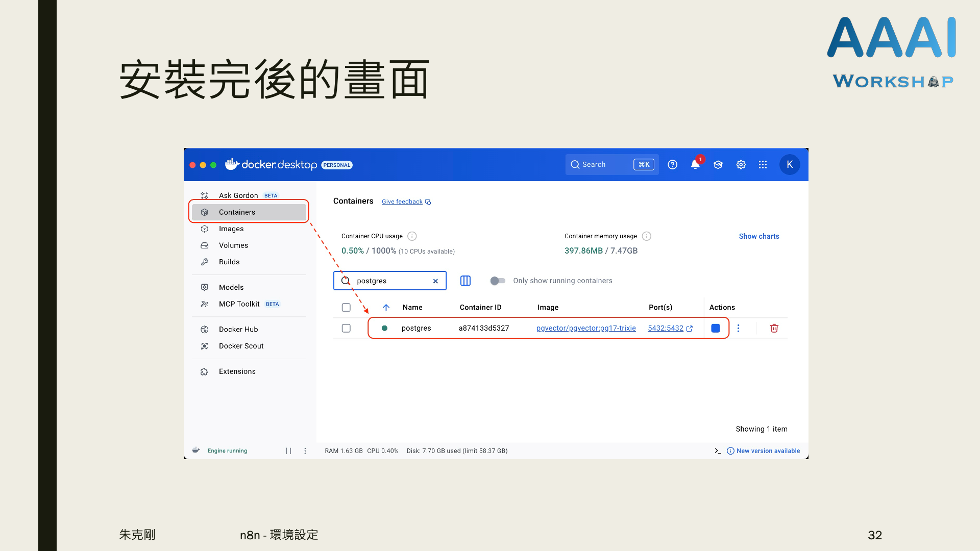Toggle Only show running containers switch
980x551 pixels.
coord(498,281)
